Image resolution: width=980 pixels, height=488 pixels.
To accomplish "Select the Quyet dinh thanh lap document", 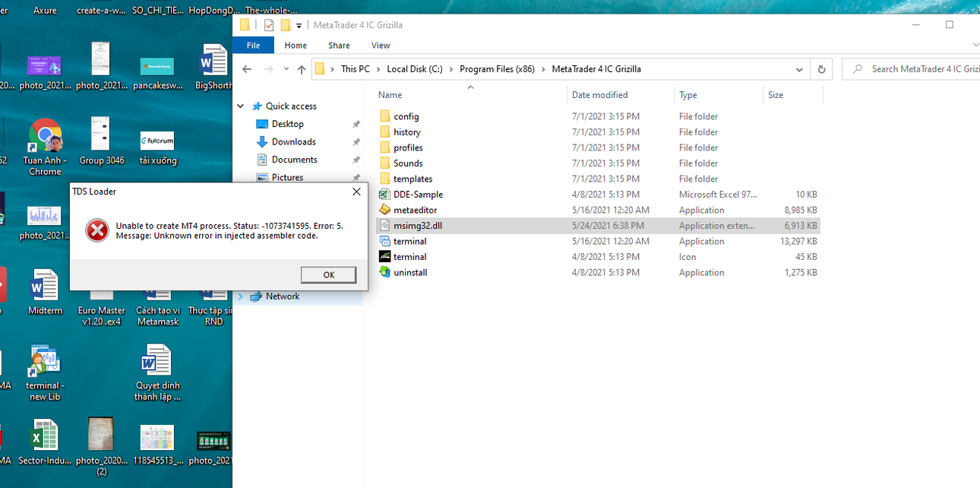I will point(157,372).
